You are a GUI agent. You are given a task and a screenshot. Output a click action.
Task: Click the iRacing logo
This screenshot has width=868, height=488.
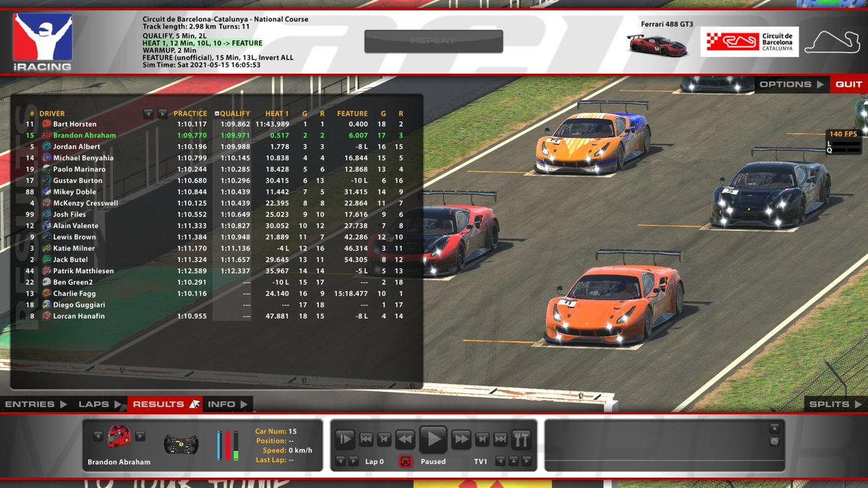[42, 42]
